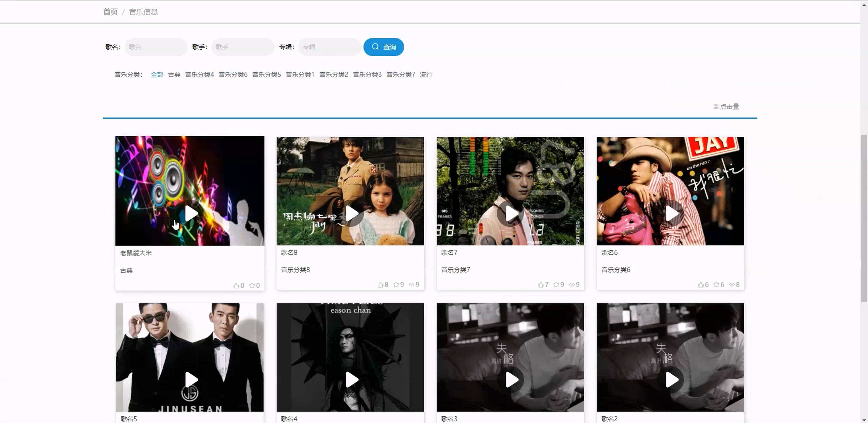Focus the 歌名 song name input
Screen dimensions: 868x423
pyautogui.click(x=156, y=47)
